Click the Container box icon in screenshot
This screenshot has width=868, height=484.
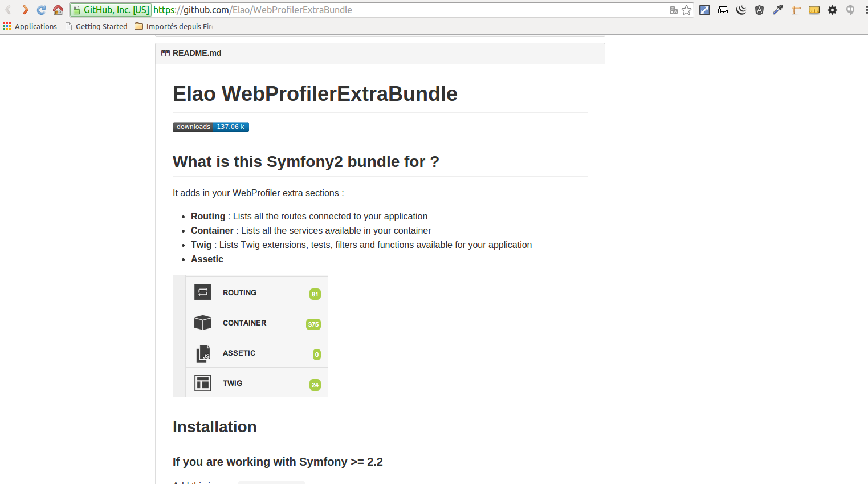tap(203, 323)
